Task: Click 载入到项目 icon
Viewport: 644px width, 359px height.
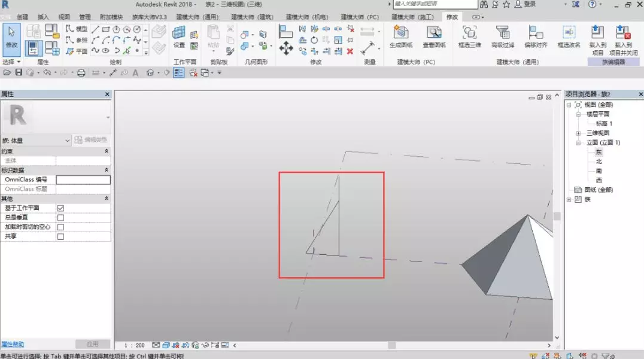Action: point(597,36)
